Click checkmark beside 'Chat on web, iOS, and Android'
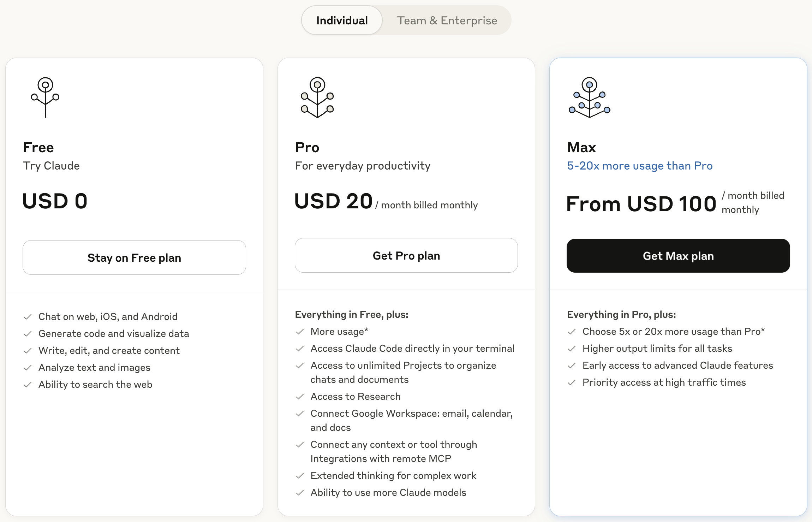Screen dimensions: 812x522 28,317
